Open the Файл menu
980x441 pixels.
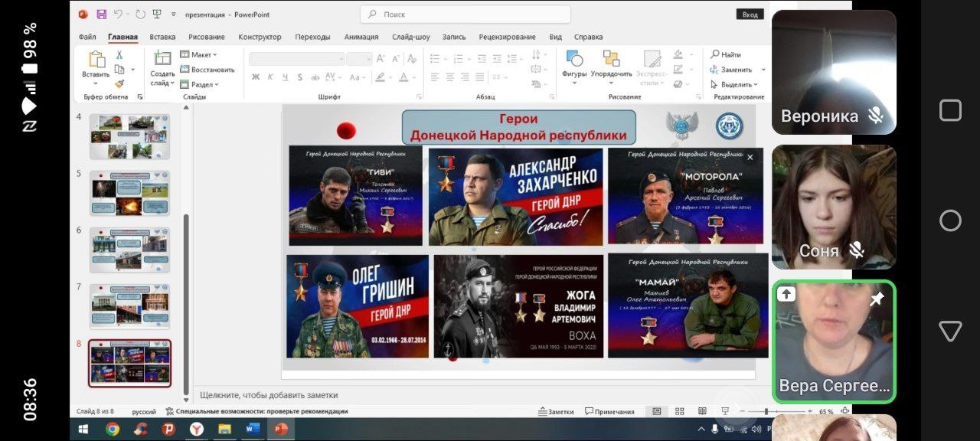(87, 37)
